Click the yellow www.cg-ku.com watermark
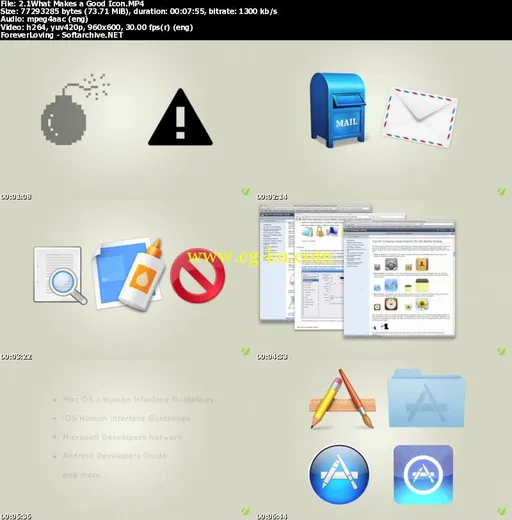The image size is (512, 520). [x=260, y=257]
